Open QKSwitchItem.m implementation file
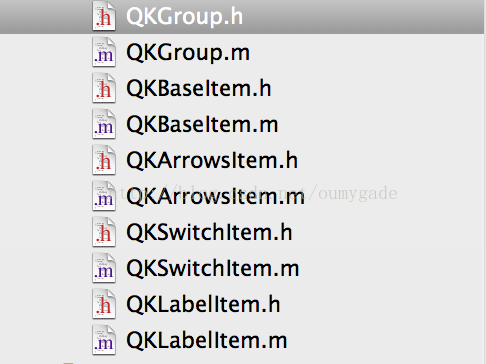 tap(213, 268)
